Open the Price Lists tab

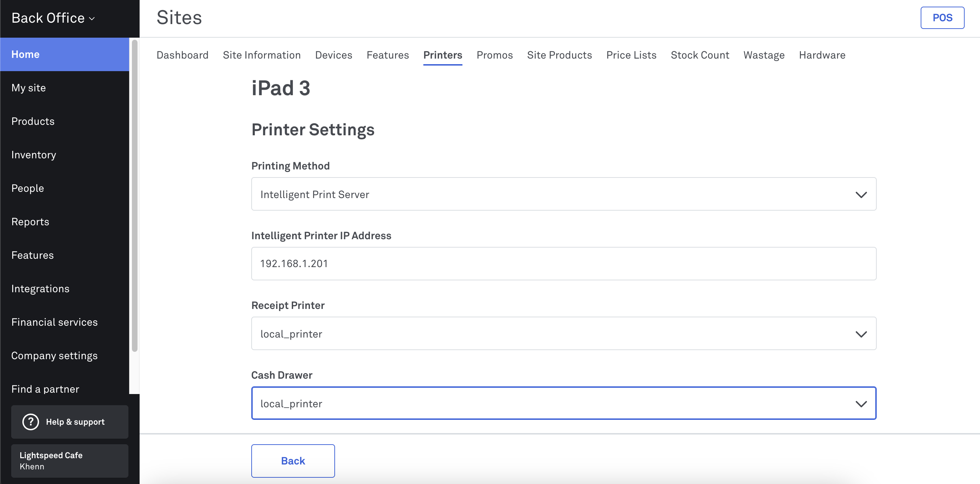point(631,55)
